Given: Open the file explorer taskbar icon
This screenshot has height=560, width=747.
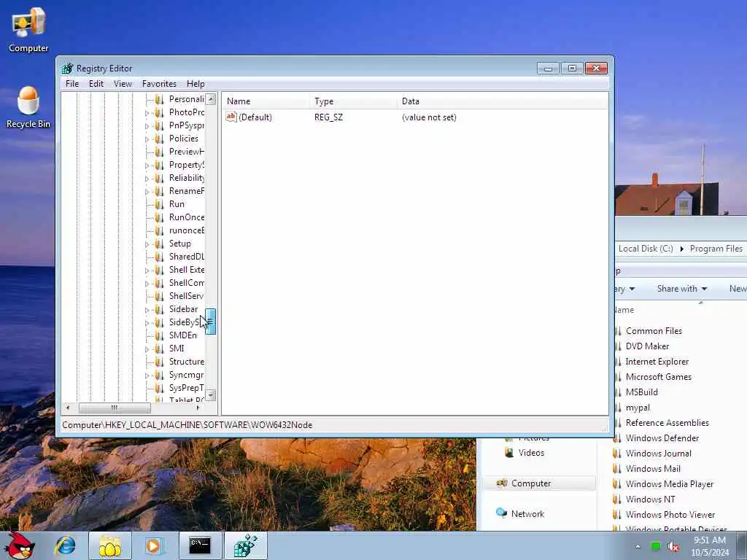Looking at the screenshot, I should coord(110,545).
